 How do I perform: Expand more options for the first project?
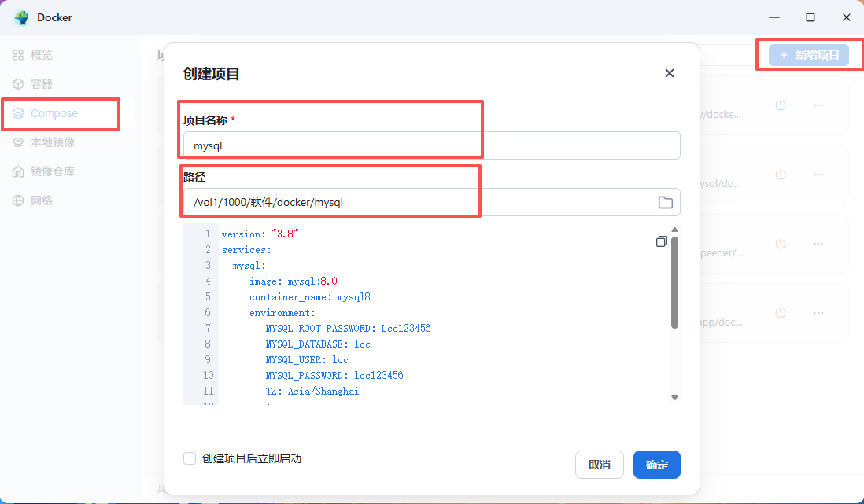point(818,105)
